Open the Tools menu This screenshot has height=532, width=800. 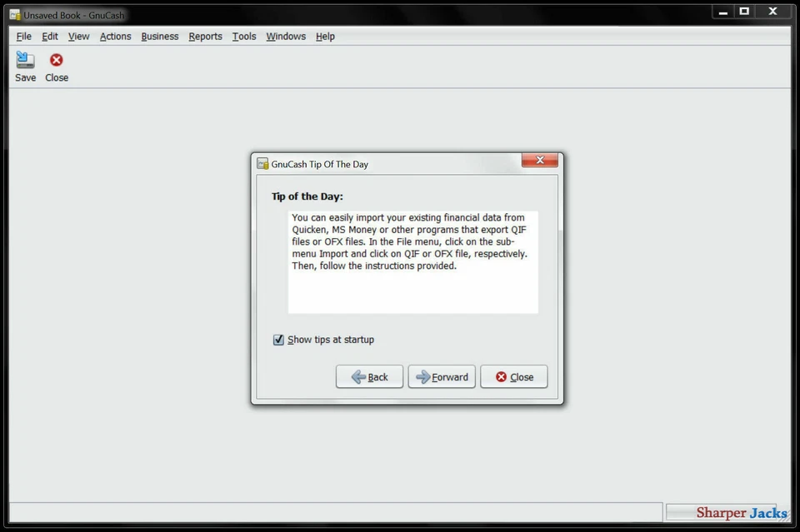(243, 36)
